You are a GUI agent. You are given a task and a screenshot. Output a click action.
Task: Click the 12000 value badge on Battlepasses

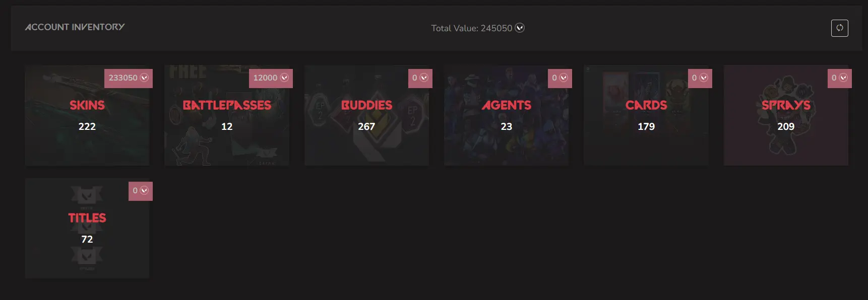(271, 78)
